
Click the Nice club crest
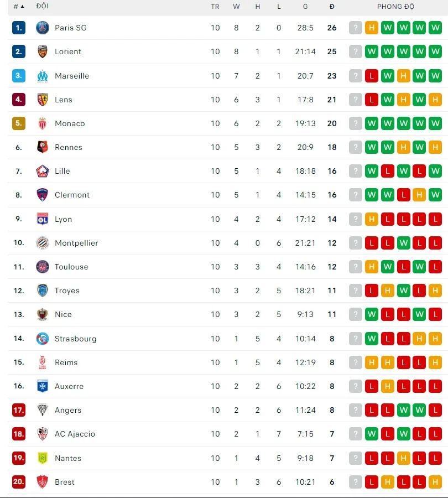click(x=43, y=314)
